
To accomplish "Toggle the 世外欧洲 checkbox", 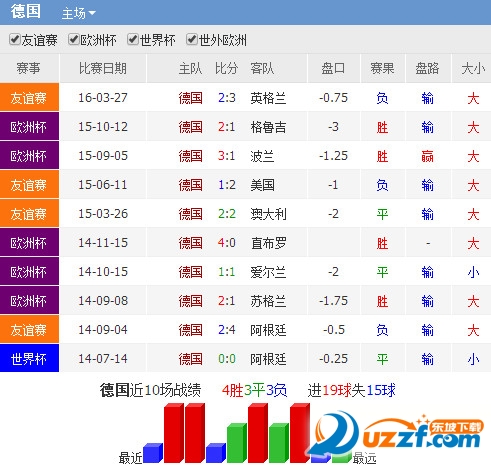I will pos(192,39).
